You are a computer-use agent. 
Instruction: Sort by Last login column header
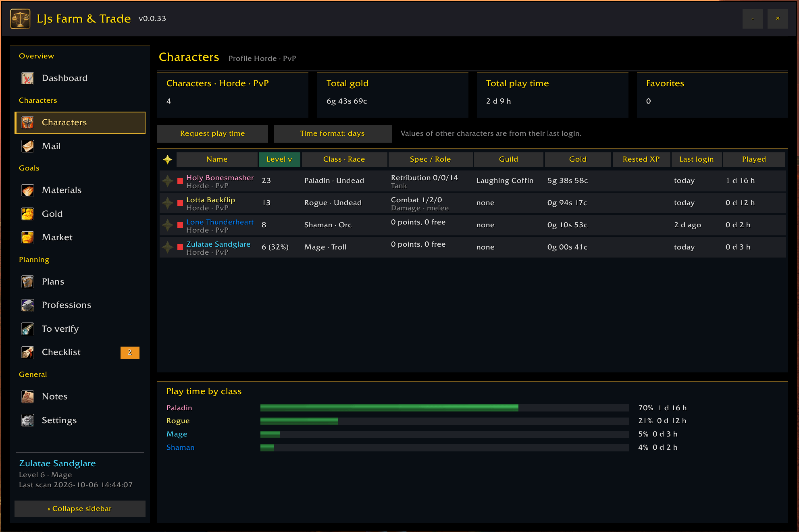(x=696, y=160)
